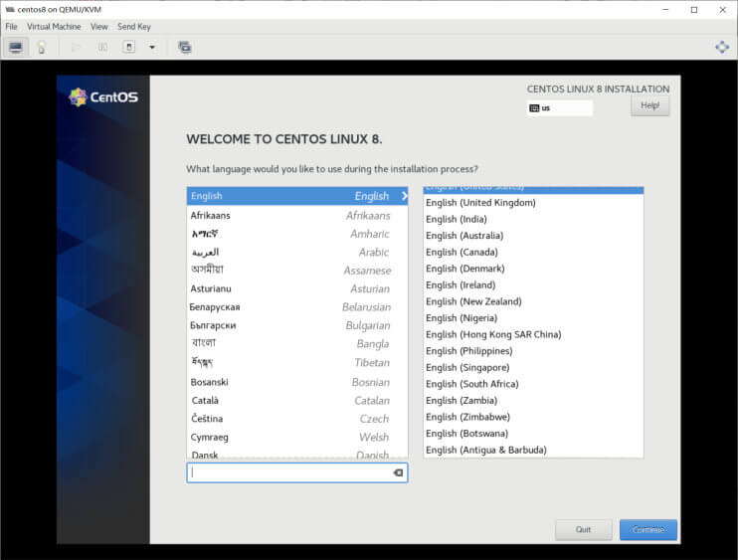Select Assamese language row
This screenshot has width=738, height=560.
click(297, 271)
